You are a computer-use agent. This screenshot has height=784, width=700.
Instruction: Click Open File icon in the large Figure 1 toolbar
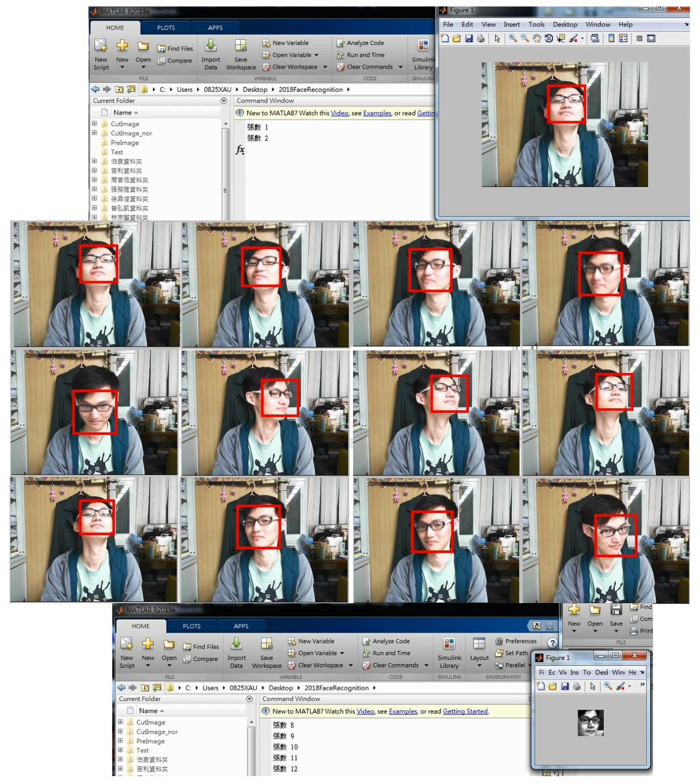click(x=457, y=39)
